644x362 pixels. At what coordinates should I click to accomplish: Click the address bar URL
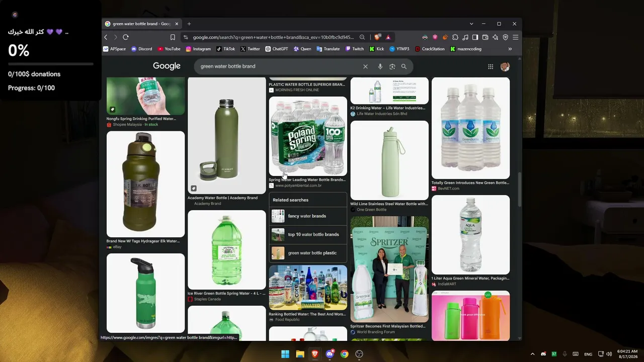274,37
